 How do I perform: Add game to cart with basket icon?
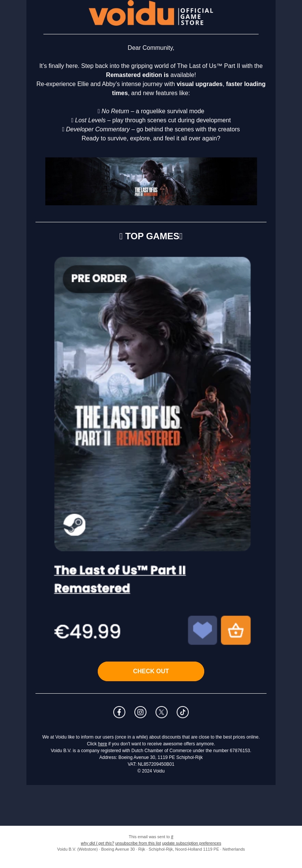[x=236, y=630]
